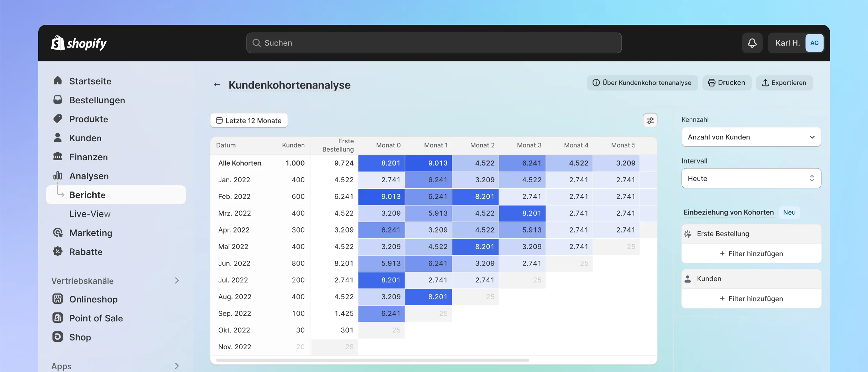Expand the Intervall dropdown selector
This screenshot has width=868, height=372.
(751, 178)
